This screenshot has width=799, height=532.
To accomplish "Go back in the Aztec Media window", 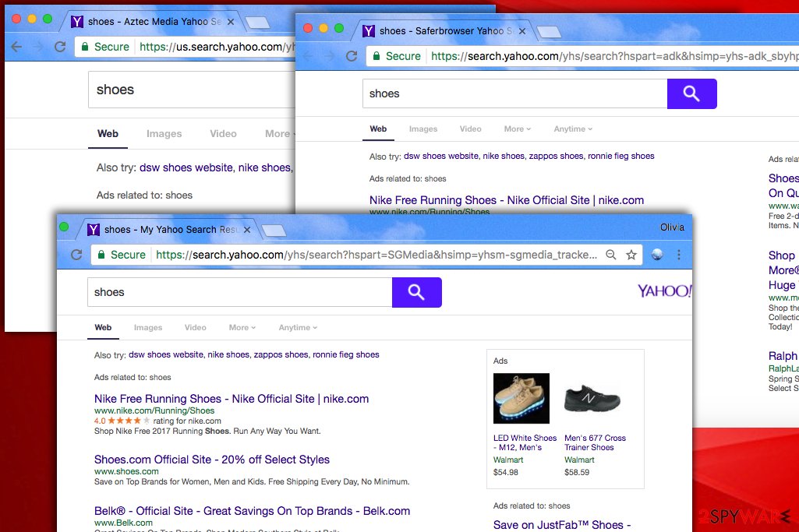I will click(17, 47).
